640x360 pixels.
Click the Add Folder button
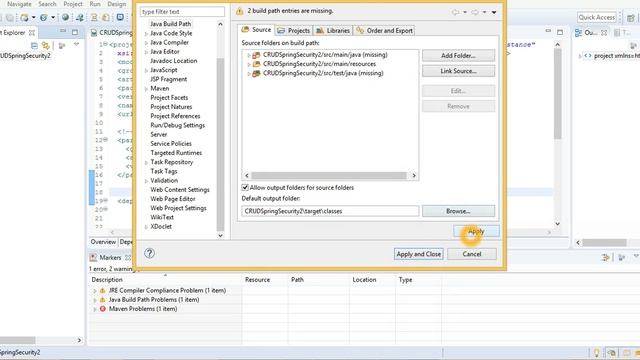coord(458,56)
